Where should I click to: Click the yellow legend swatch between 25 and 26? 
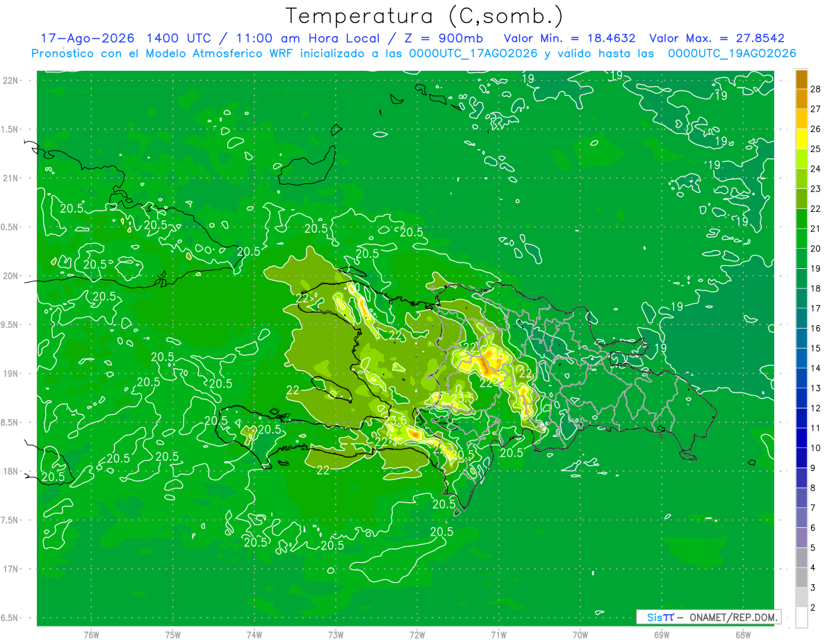[x=801, y=139]
